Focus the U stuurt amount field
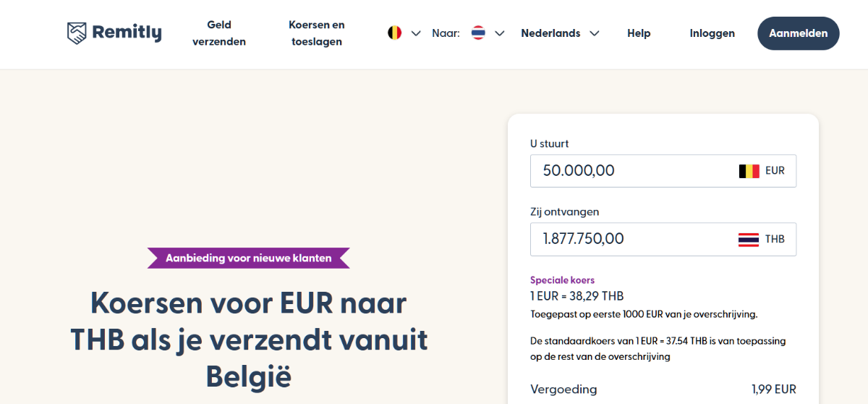Viewport: 868px width, 404px height. point(629,171)
